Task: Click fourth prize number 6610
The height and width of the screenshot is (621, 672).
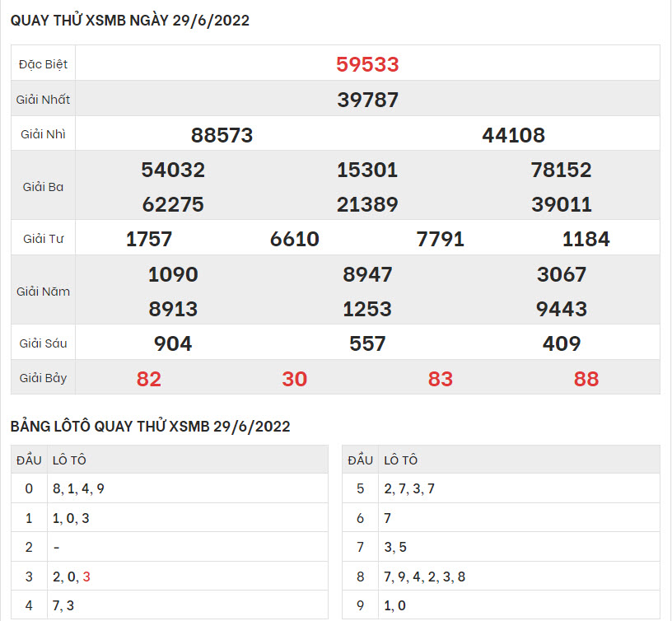Action: coord(294,240)
